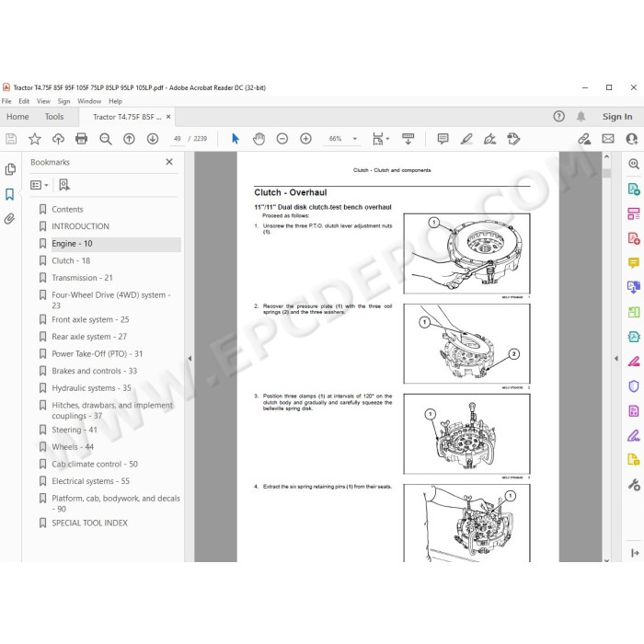Jump to Front axle system - 25

pos(90,319)
